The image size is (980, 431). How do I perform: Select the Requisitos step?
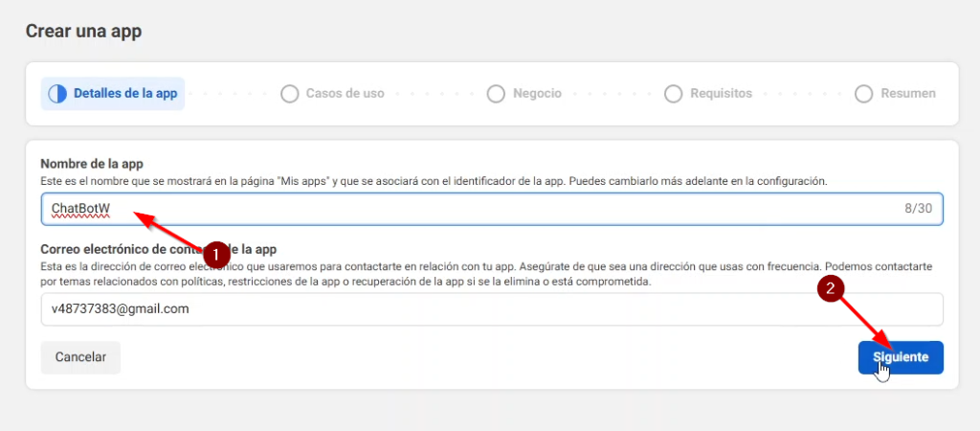(708, 94)
